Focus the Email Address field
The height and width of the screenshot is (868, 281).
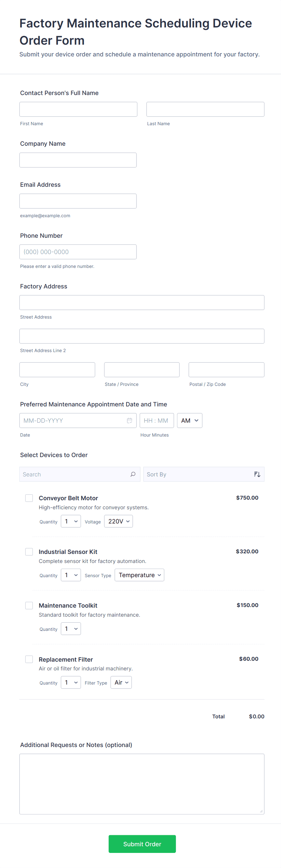pyautogui.click(x=78, y=201)
